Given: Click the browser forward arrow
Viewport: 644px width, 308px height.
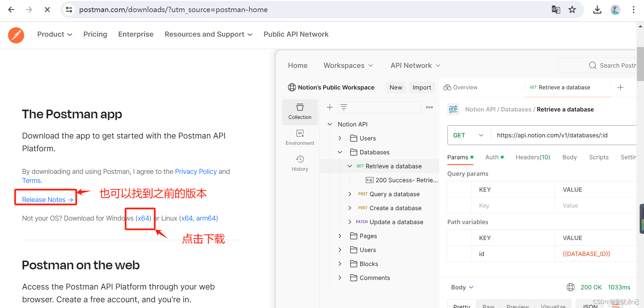Looking at the screenshot, I should coord(29,10).
